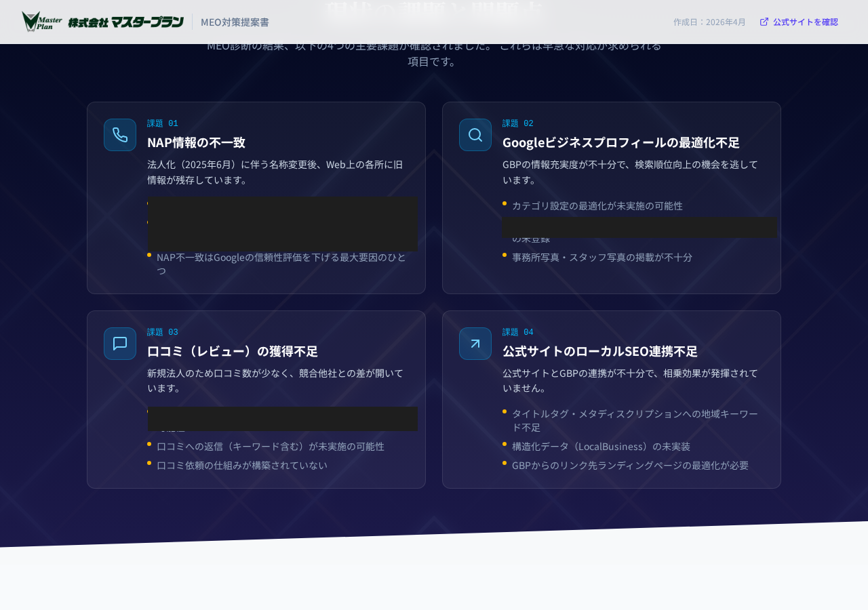Open the 公式サイトを確認 link
Viewport: 868px width, 610px height.
[806, 20]
